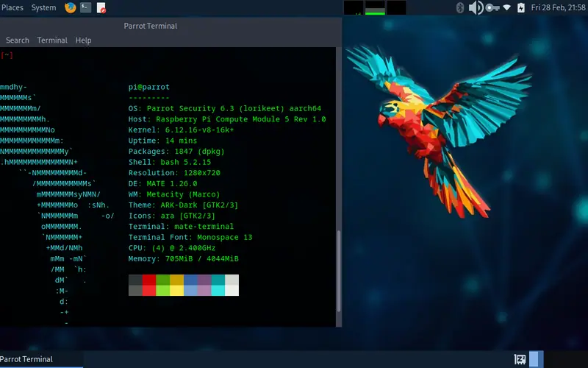Screen dimensions: 588x368
Task: Click the dark red color block
Action: (149, 280)
